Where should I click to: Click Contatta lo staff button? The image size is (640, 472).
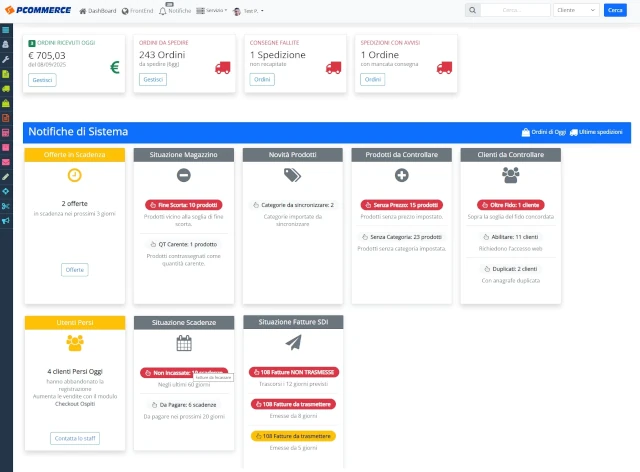pyautogui.click(x=75, y=439)
